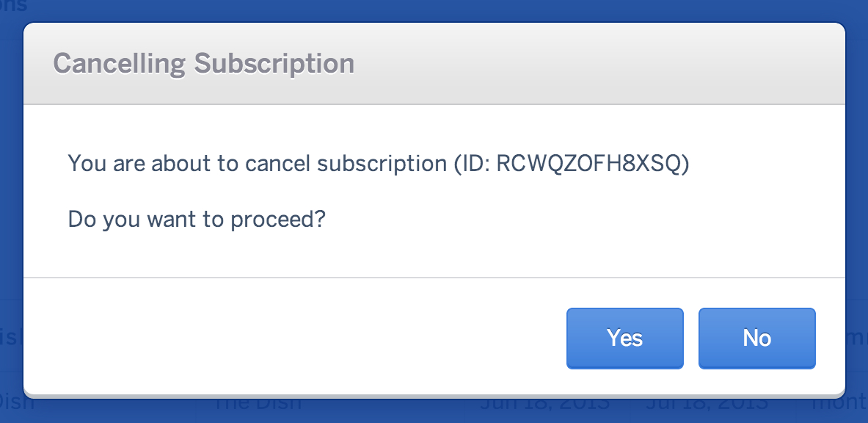The height and width of the screenshot is (423, 868).
Task: Click the empty gray header bar beside the title
Action: click(587, 64)
